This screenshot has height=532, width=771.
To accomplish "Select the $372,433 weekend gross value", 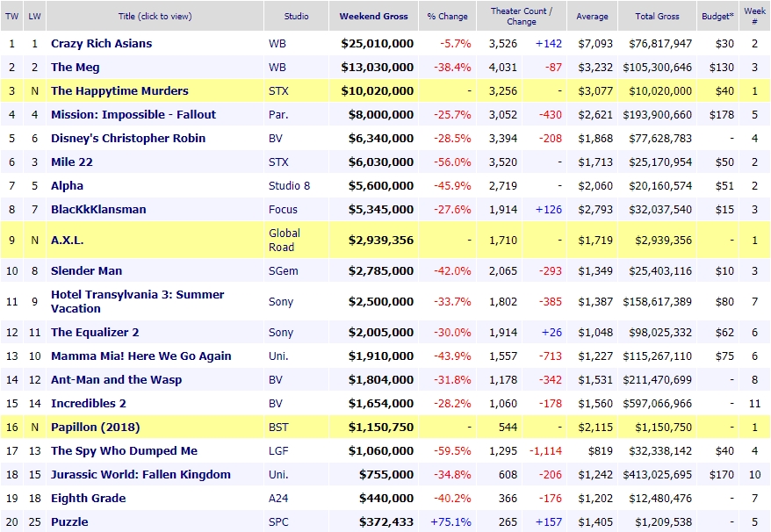I will [x=386, y=521].
